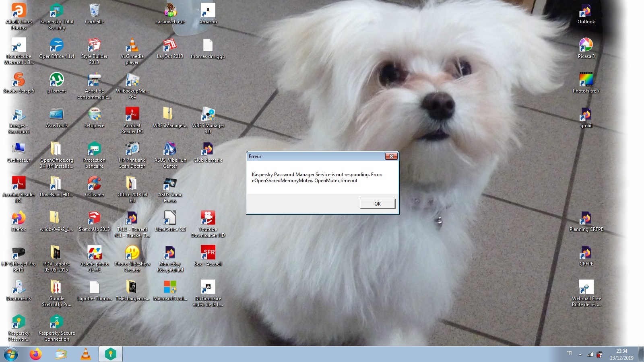Show hidden tray icons arrow
The image size is (644, 362).
pos(580,354)
